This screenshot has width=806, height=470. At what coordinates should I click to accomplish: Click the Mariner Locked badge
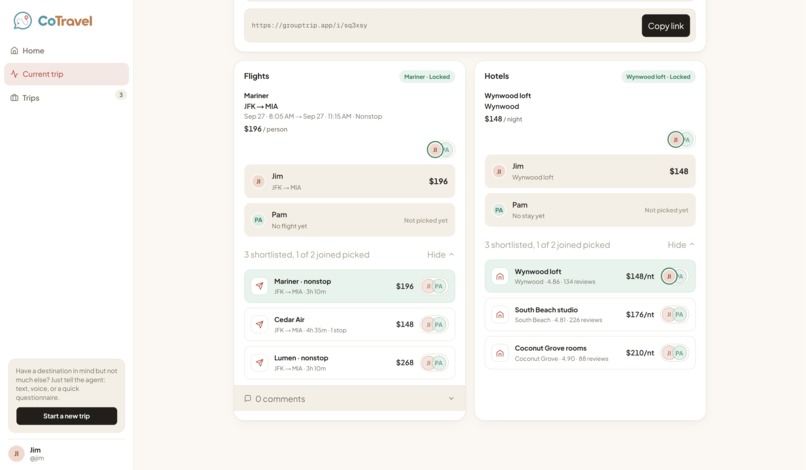coord(427,77)
